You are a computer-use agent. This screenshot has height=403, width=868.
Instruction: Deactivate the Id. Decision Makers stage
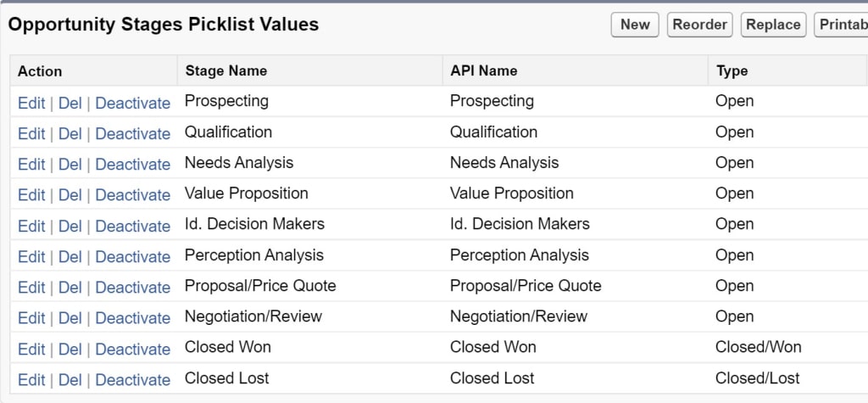[132, 226]
